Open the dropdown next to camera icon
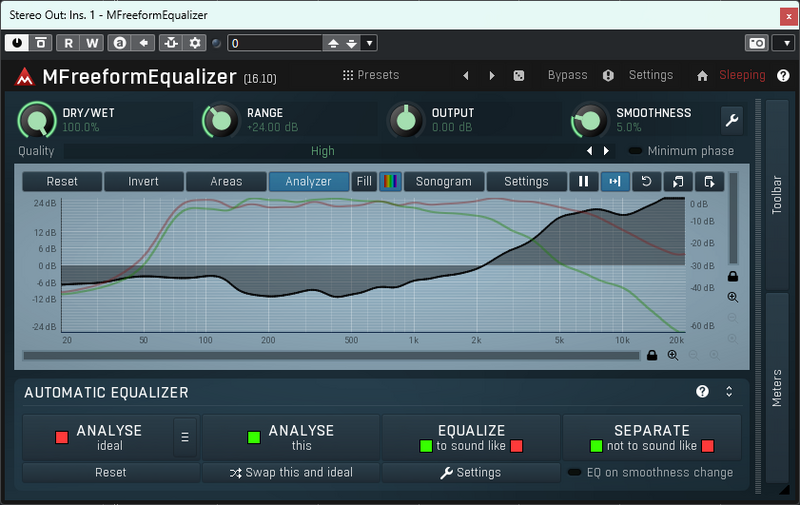 point(786,43)
